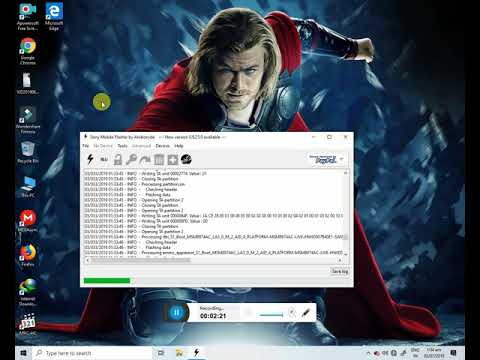Open the Help menu

click(x=179, y=146)
